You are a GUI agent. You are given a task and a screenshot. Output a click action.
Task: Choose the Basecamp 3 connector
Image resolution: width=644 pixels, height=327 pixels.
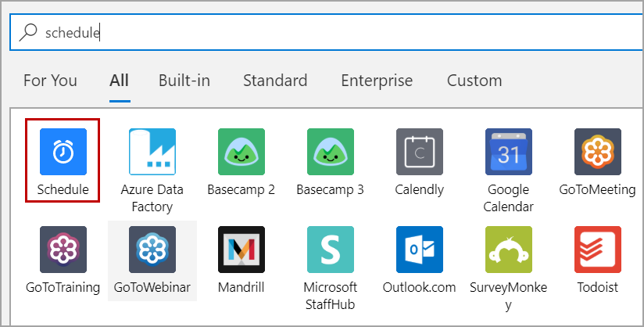click(330, 153)
